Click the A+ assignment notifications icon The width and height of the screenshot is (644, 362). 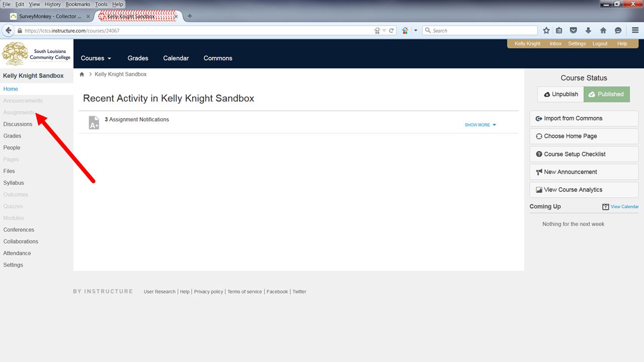(94, 123)
